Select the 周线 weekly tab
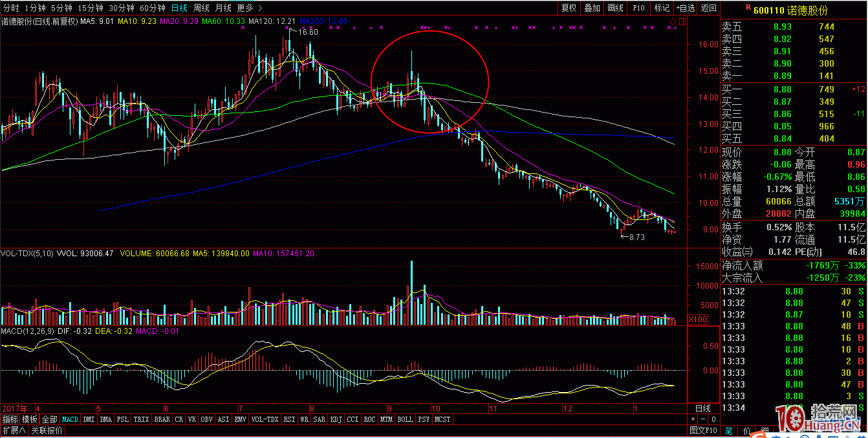The image size is (868, 438). [201, 8]
